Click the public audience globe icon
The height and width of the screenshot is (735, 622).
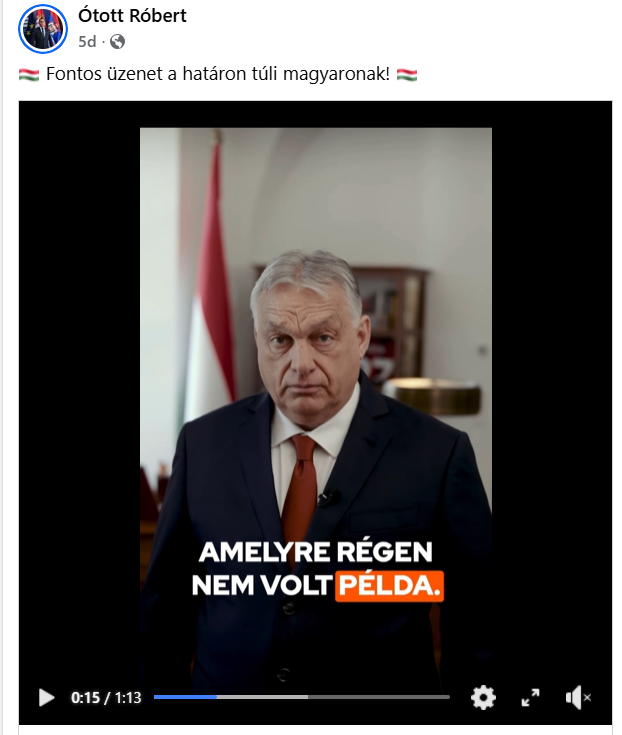(117, 42)
